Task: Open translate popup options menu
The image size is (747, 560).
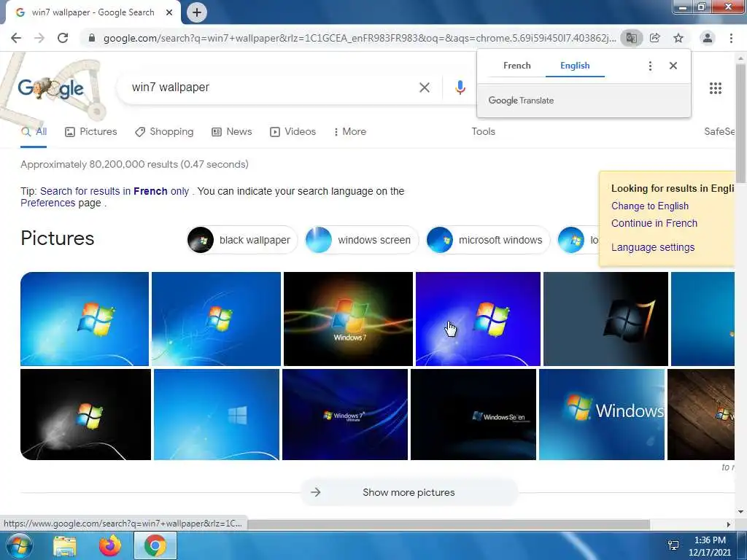Action: coord(650,66)
